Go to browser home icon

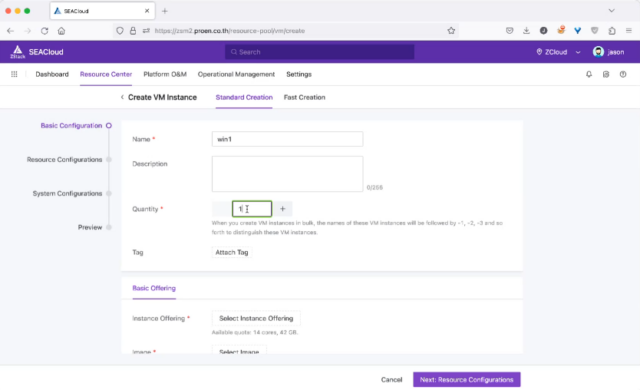point(61,31)
